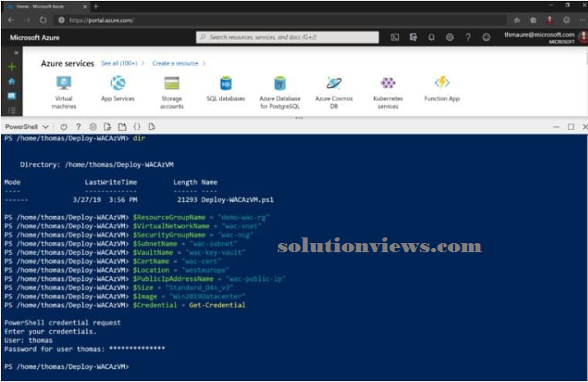The width and height of the screenshot is (588, 382).
Task: Open Azure Database for PostgreSQL
Action: 280,92
